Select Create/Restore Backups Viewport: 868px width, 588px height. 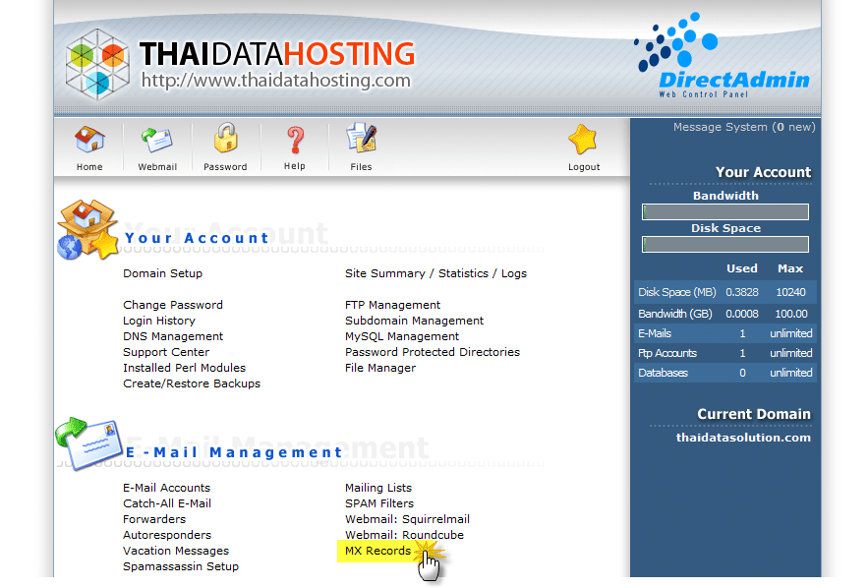click(x=192, y=383)
